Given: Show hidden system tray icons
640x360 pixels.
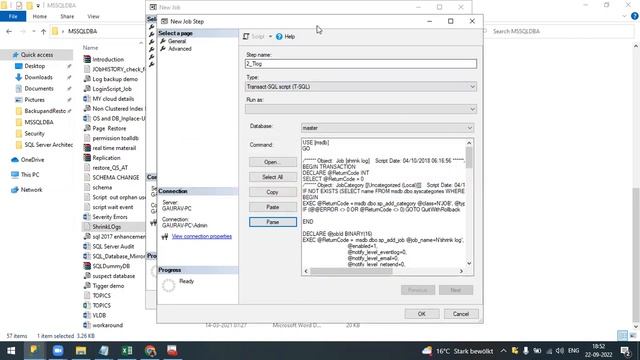Looking at the screenshot, I should 503,351.
